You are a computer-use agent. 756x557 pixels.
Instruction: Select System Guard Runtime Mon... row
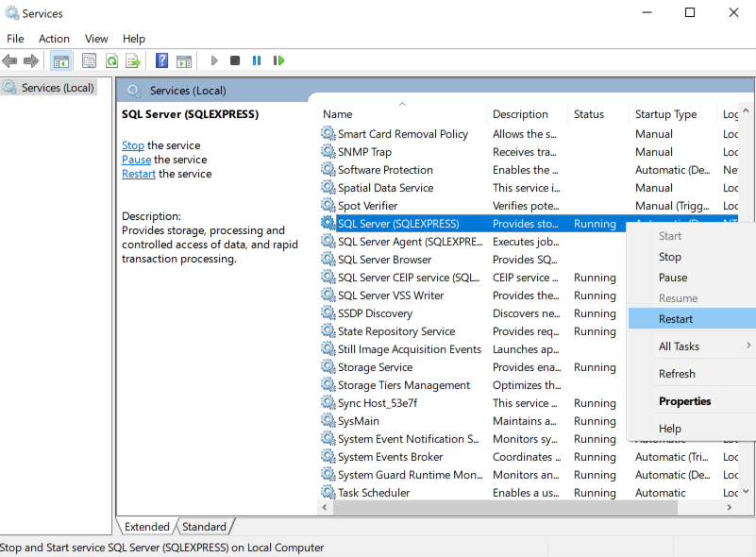(x=529, y=475)
